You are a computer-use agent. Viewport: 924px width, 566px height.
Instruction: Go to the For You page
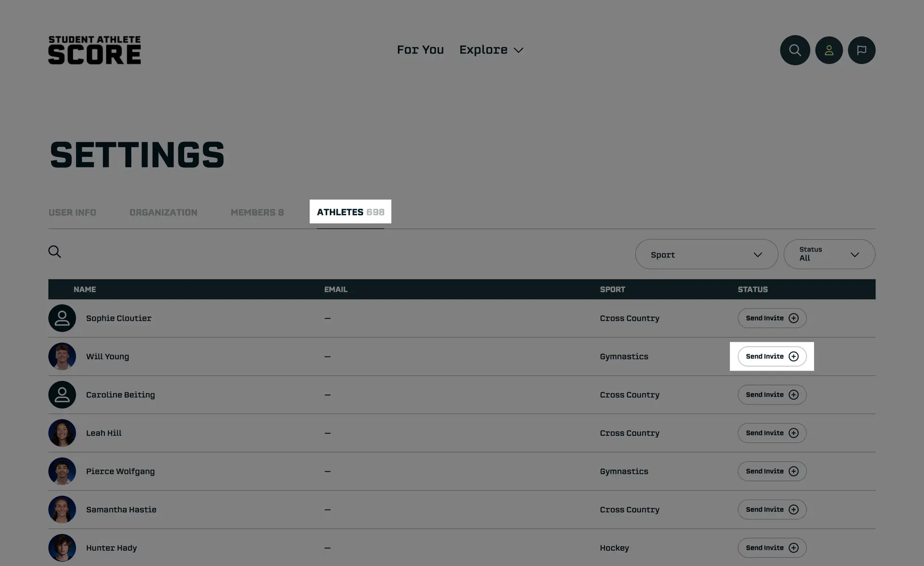point(420,50)
